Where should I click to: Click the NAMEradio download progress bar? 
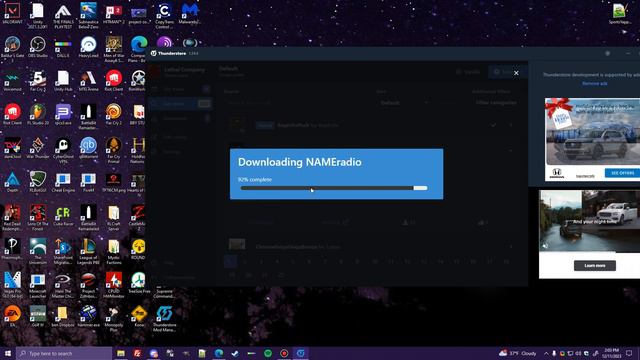click(334, 188)
